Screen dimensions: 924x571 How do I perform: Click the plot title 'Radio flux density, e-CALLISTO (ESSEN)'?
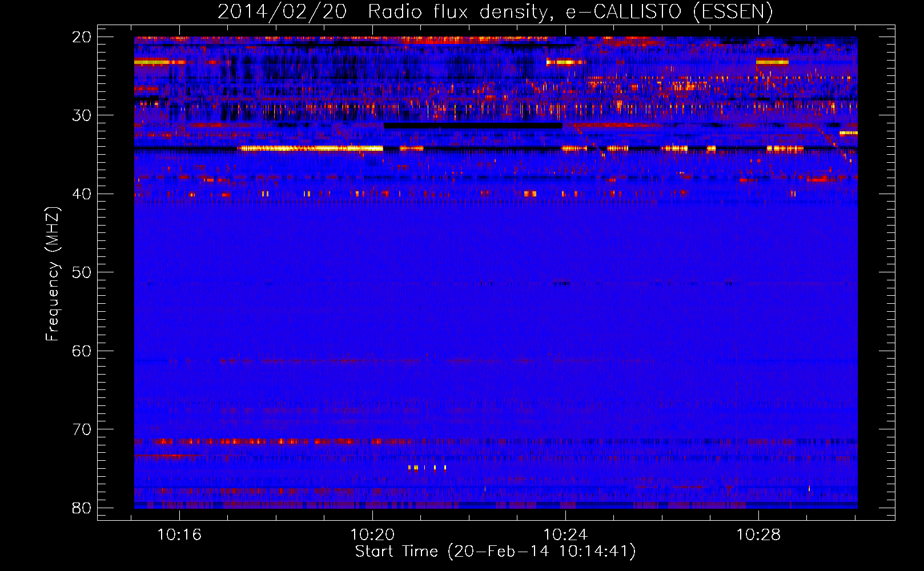click(570, 12)
